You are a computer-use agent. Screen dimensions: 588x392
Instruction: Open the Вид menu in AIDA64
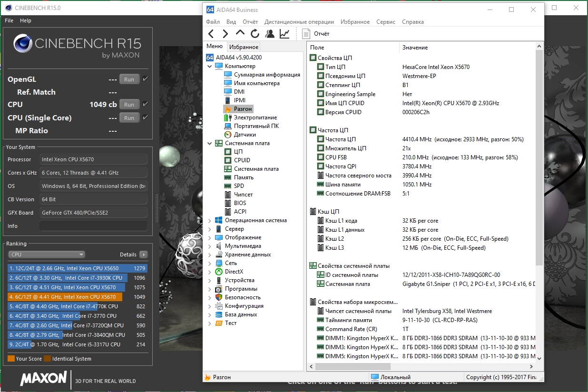[231, 22]
